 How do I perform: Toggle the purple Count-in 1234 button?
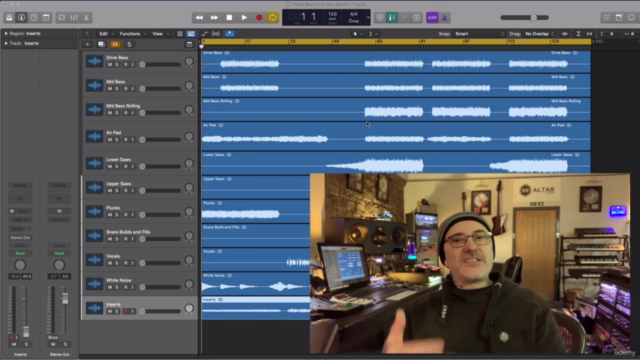click(432, 18)
